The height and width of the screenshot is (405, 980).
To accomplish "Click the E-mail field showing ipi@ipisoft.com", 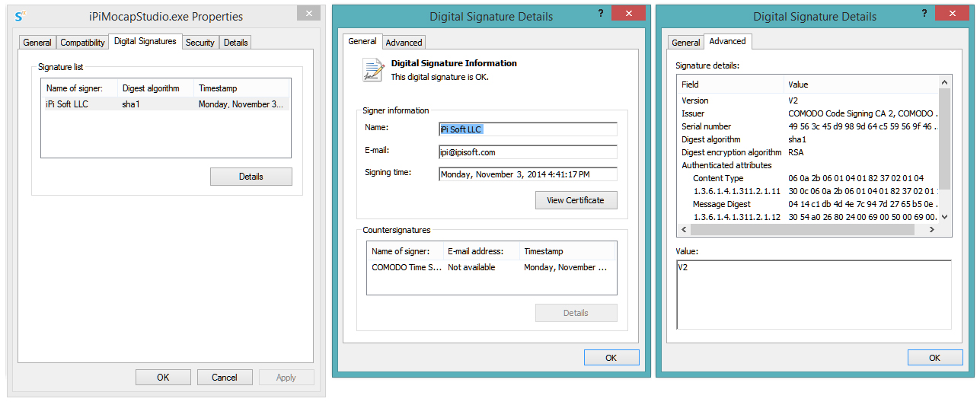I will [x=528, y=152].
